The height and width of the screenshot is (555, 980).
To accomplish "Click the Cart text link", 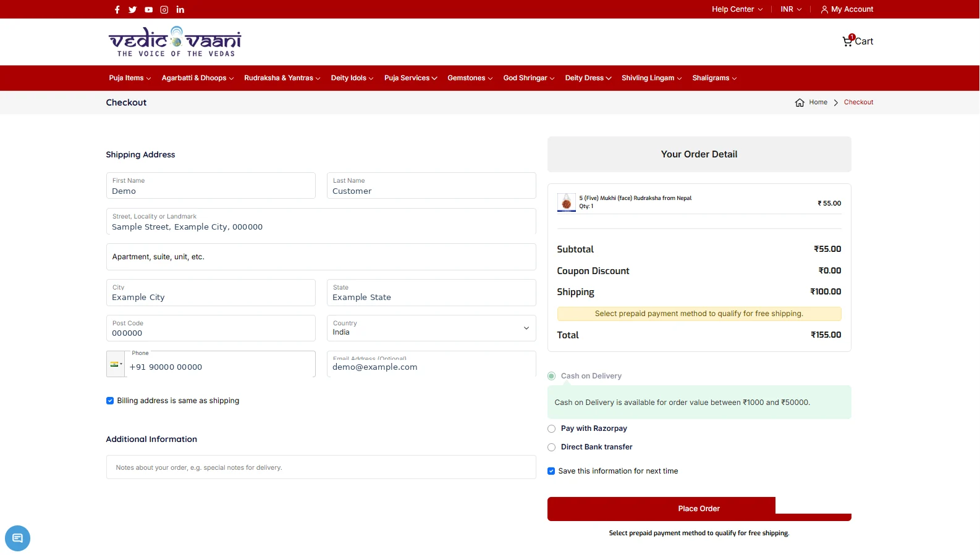I will [x=864, y=41].
